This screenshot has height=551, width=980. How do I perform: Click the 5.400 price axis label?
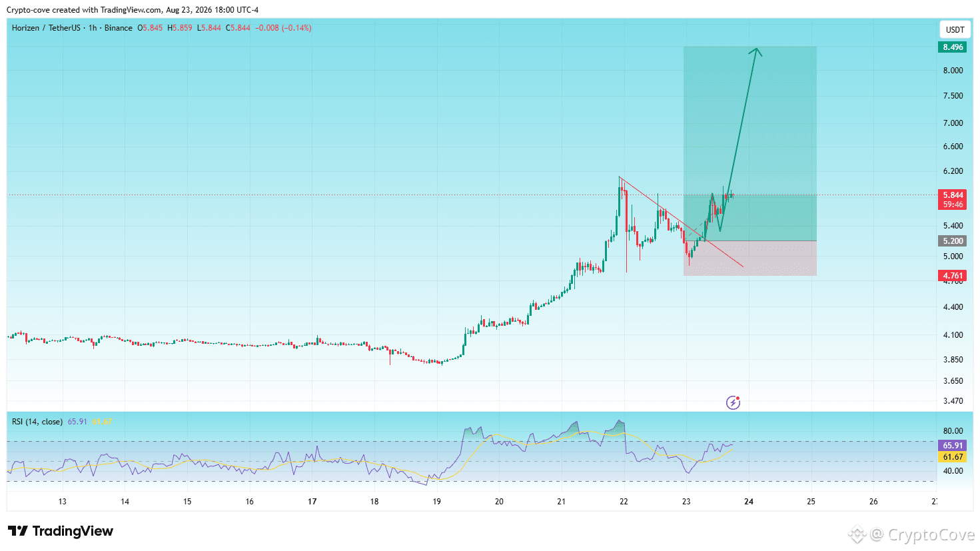pos(953,226)
